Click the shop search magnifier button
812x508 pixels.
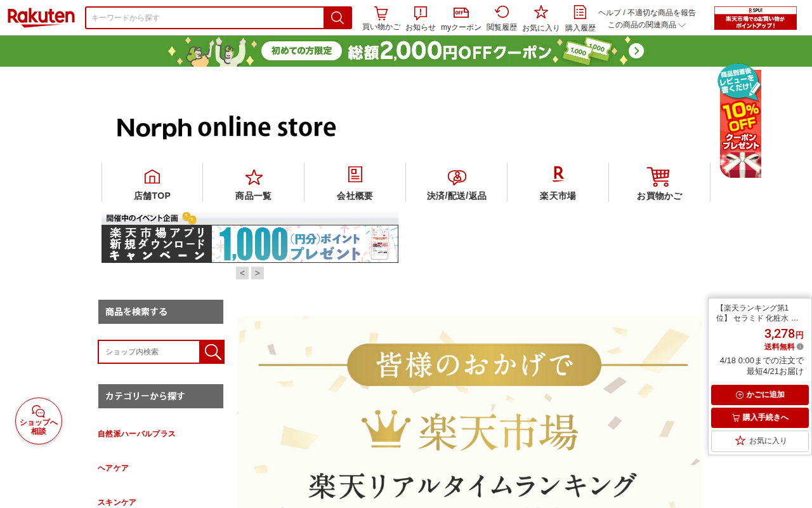point(212,352)
